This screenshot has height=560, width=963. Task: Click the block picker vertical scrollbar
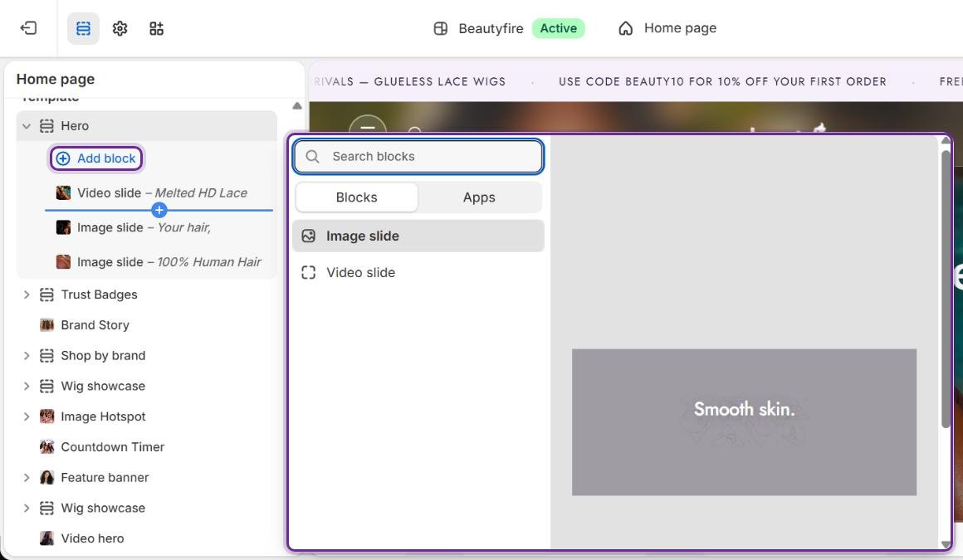tap(946, 289)
